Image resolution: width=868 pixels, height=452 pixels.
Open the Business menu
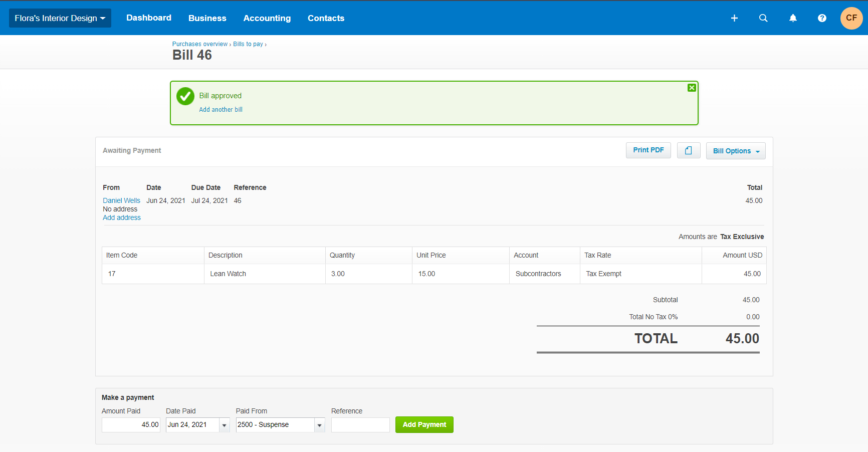click(207, 18)
